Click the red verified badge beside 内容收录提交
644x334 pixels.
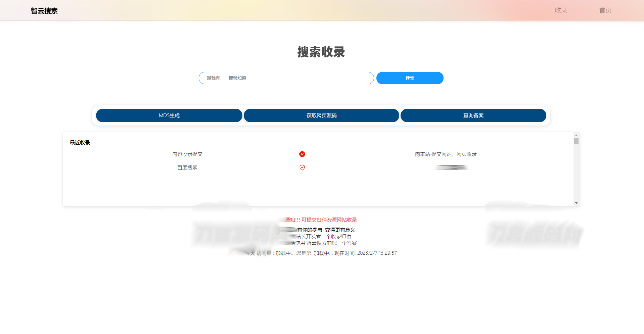click(302, 154)
